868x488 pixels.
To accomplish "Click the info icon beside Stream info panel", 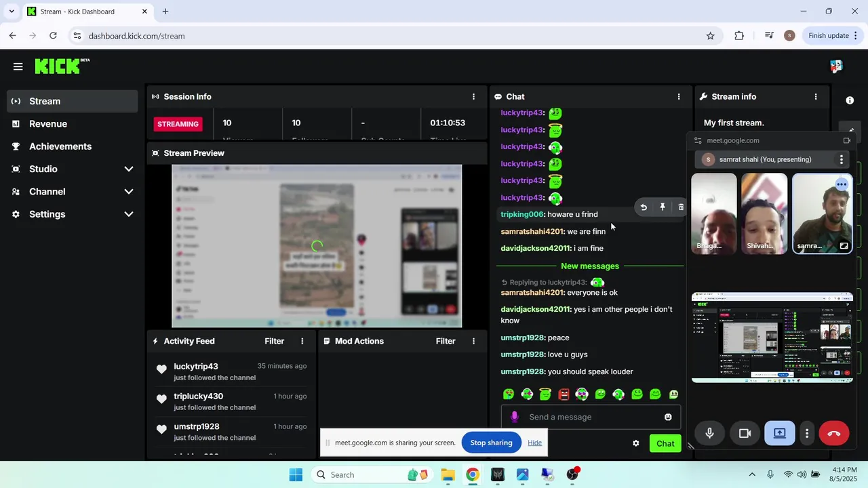I will click(850, 100).
